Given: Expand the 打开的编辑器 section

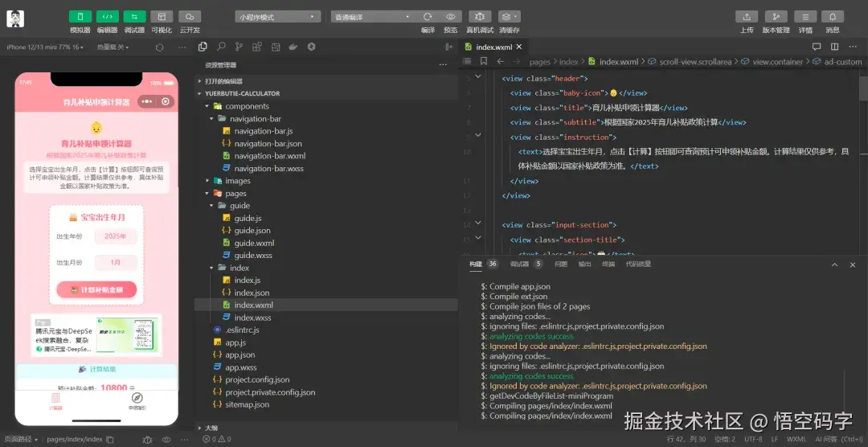Looking at the screenshot, I should tap(223, 81).
